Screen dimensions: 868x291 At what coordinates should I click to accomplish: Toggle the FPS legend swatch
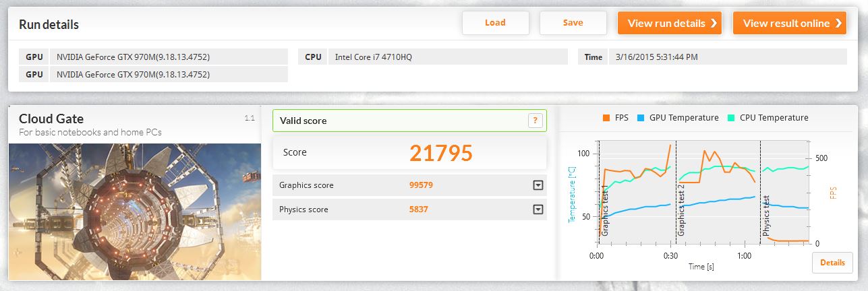click(607, 118)
